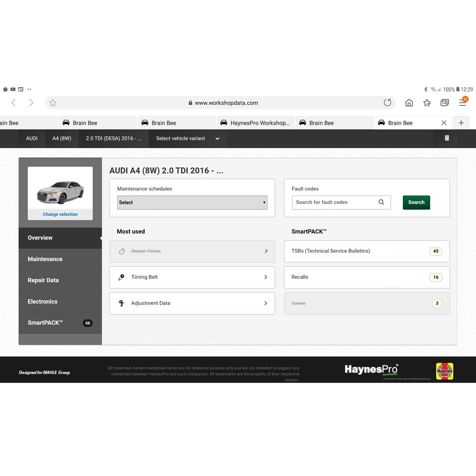This screenshot has height=476, width=476.
Task: Switch to partially visible first Brain Bee tab
Action: pos(29,122)
